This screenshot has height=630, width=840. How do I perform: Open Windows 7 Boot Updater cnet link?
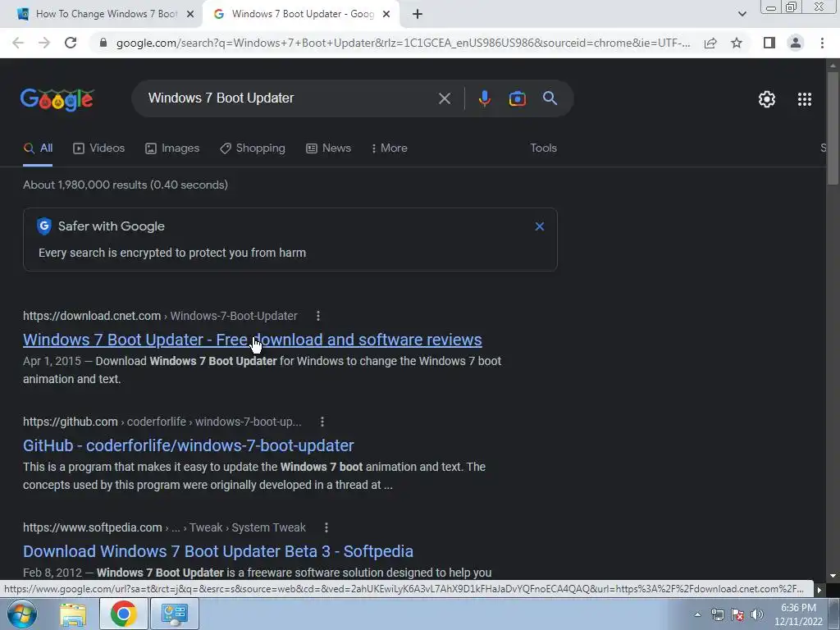[x=253, y=340]
